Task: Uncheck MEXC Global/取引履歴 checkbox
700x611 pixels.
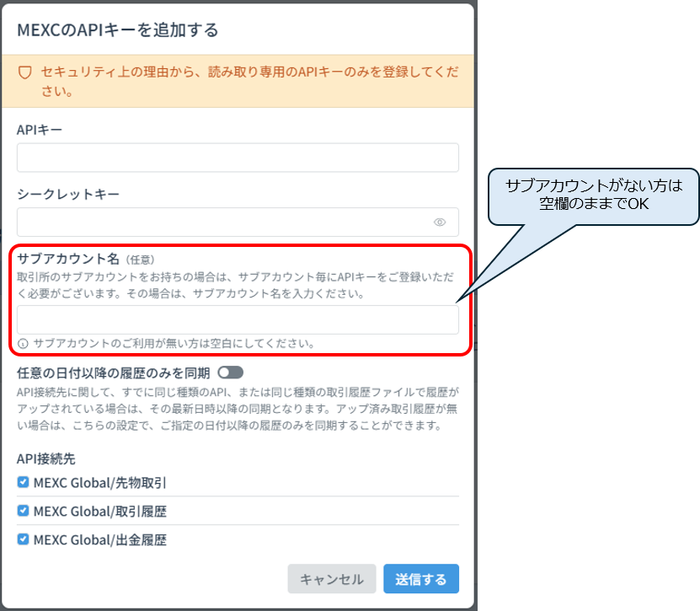Action: [23, 511]
